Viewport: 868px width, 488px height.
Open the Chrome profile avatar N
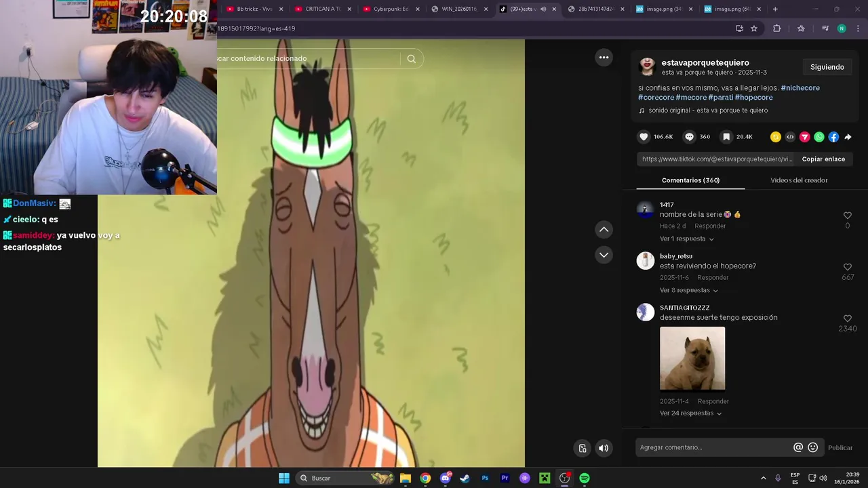coord(842,28)
